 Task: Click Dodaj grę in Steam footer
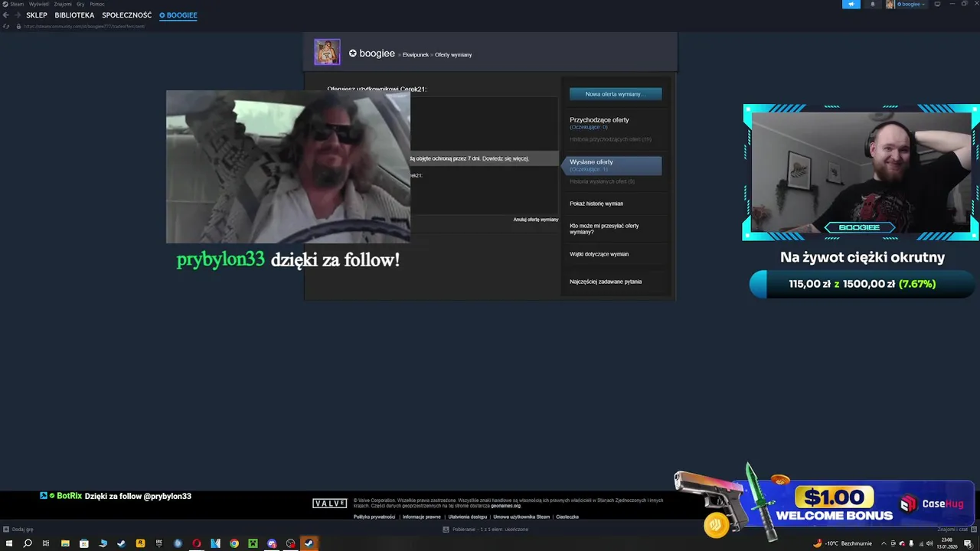pos(18,529)
